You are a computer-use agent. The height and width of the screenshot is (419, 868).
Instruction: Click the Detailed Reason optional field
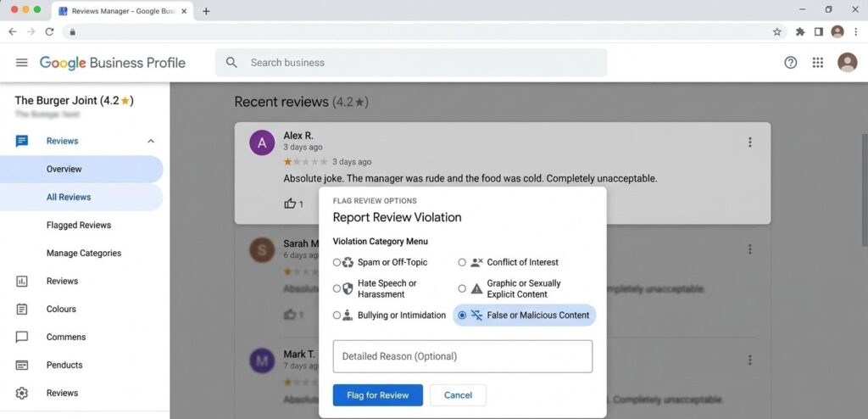coord(462,356)
